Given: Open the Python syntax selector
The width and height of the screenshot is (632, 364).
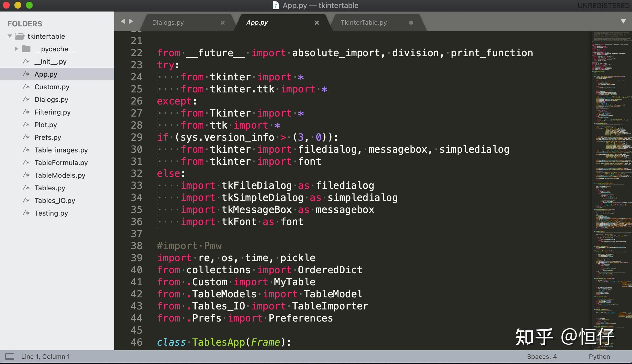Looking at the screenshot, I should pyautogui.click(x=599, y=357).
